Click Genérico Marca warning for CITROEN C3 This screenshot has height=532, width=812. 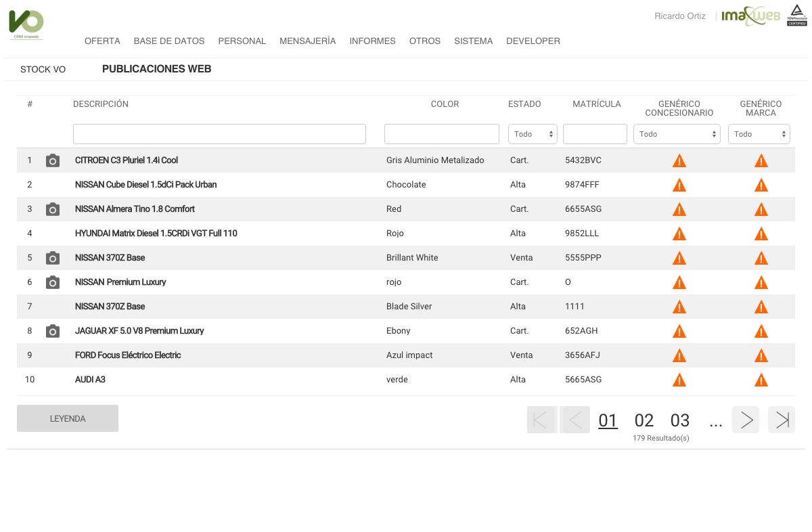761,160
